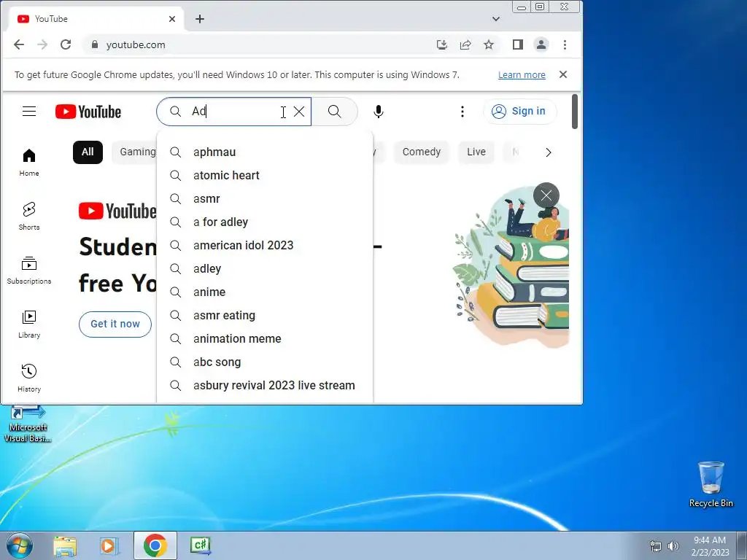The width and height of the screenshot is (747, 560).
Task: Open Chrome three-dot menu
Action: (x=565, y=44)
